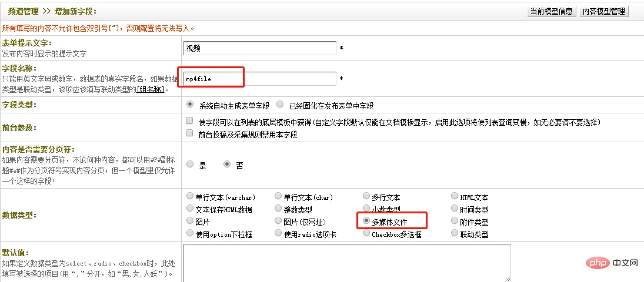
Task: Select 文本保存HTML数据 data type
Action: [190, 208]
